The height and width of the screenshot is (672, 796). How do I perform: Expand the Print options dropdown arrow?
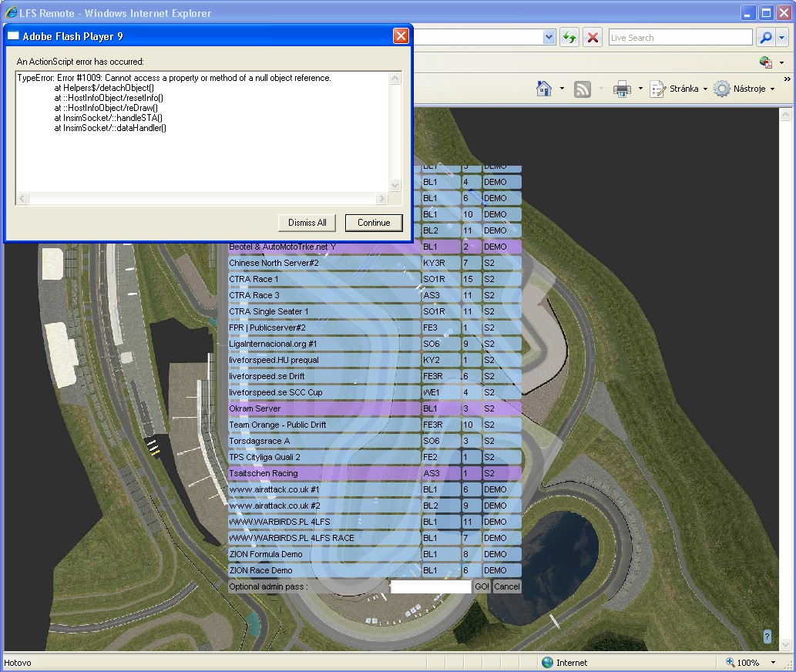pyautogui.click(x=640, y=89)
